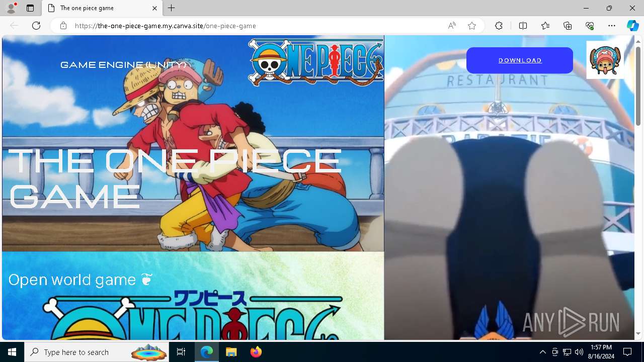Click the One Piece logo at top
This screenshot has height=362, width=644.
316,62
